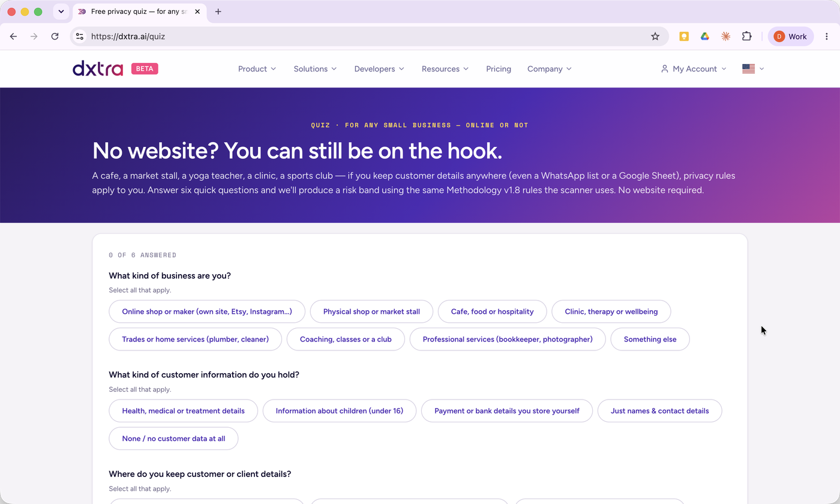
Task: Choose Clinic, therapy or wellbeing
Action: (611, 311)
